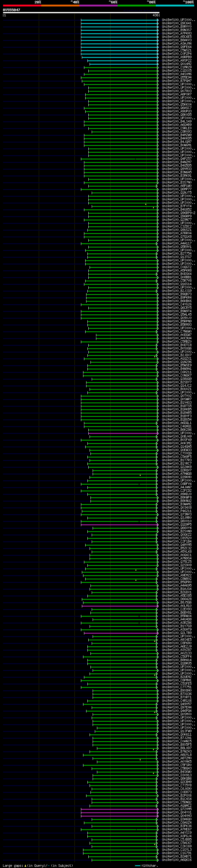Select hit label UniRef100_B8KWF8
197x868 pixels.
[x=176, y=497]
